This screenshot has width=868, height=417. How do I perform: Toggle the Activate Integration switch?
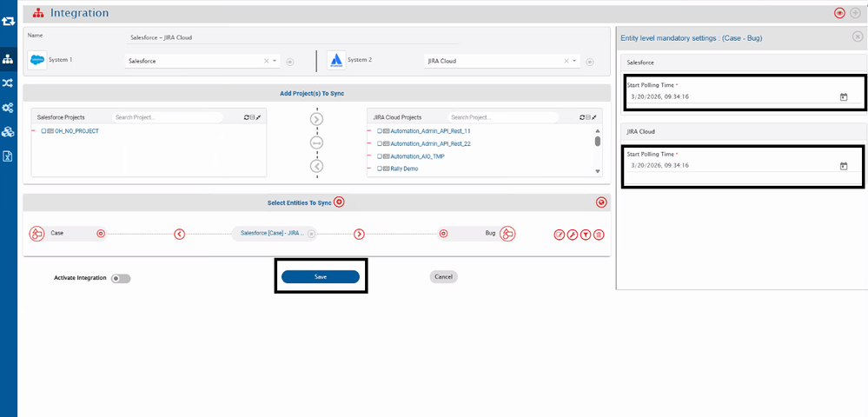point(121,279)
